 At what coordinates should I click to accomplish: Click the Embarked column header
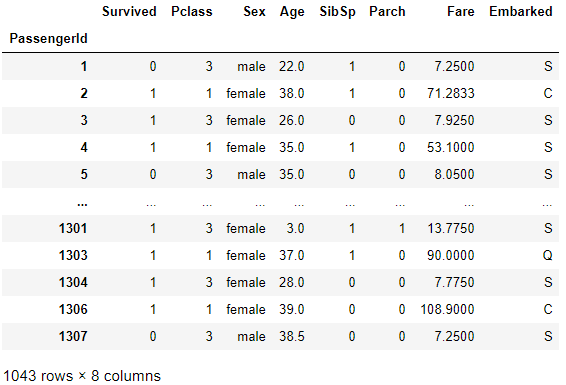pyautogui.click(x=521, y=12)
